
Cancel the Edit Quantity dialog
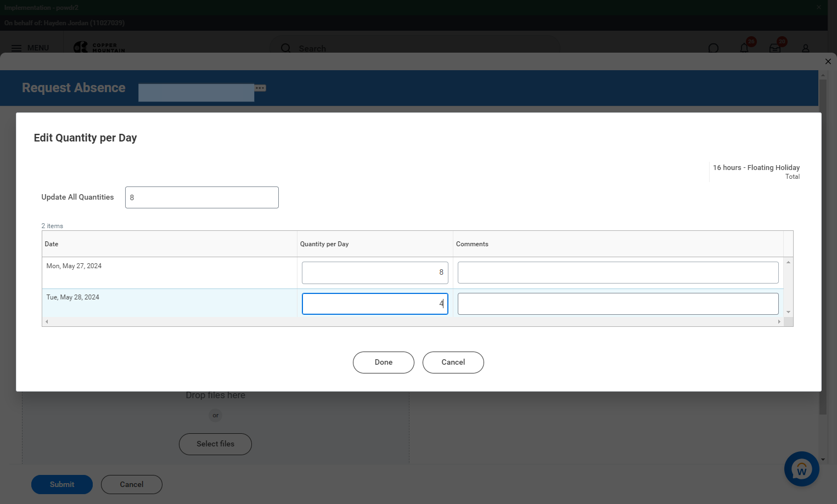point(453,363)
